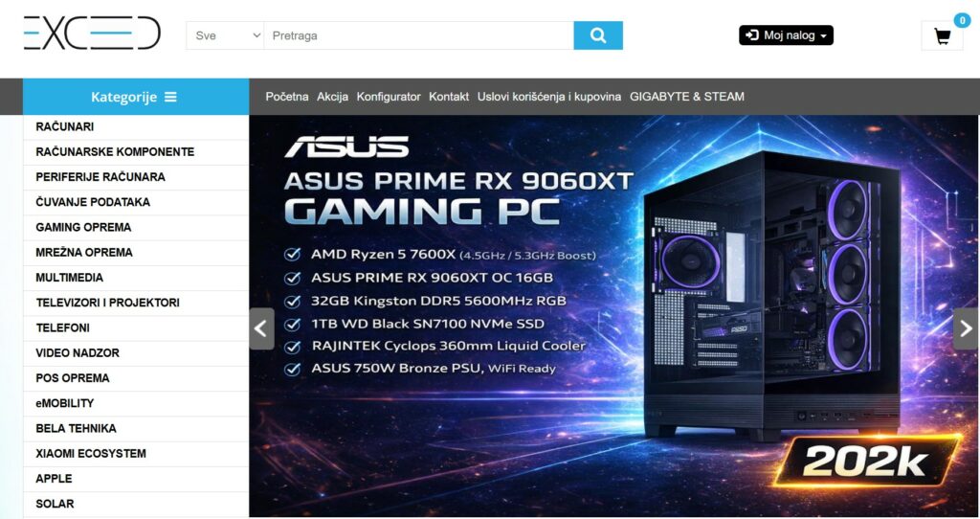
Task: Open the shopping cart icon
Action: [942, 36]
